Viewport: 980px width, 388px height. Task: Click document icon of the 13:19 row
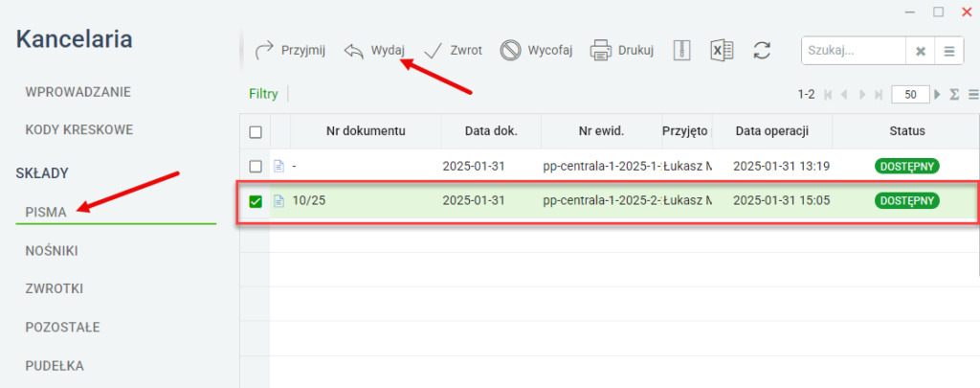point(279,167)
